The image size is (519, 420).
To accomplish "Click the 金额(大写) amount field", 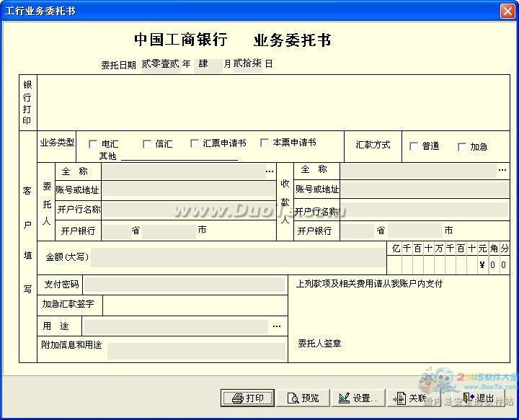I will click(x=239, y=257).
